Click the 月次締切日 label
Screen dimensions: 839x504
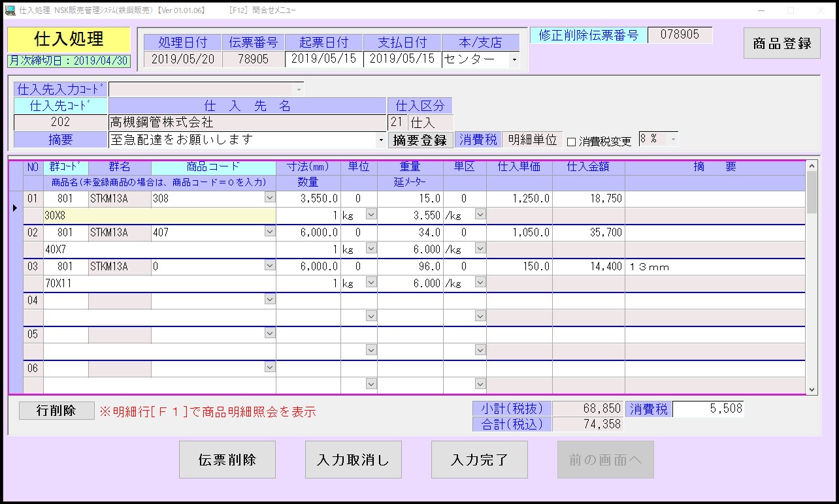pyautogui.click(x=69, y=61)
